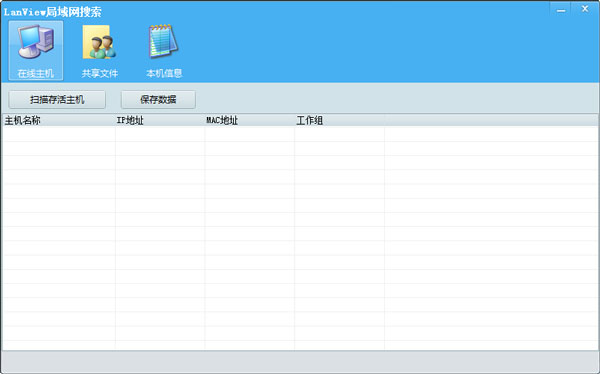600x374 pixels.
Task: Sort by 工作组 column header
Action: (x=339, y=121)
